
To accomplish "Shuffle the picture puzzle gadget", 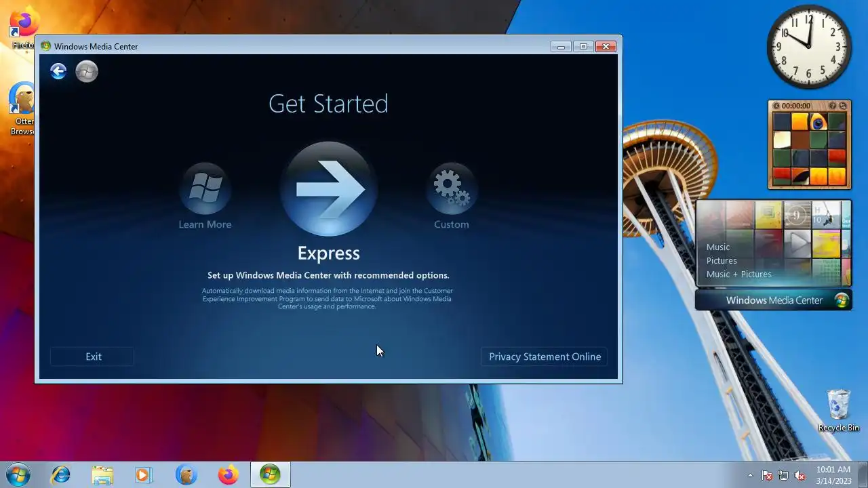I will (843, 106).
